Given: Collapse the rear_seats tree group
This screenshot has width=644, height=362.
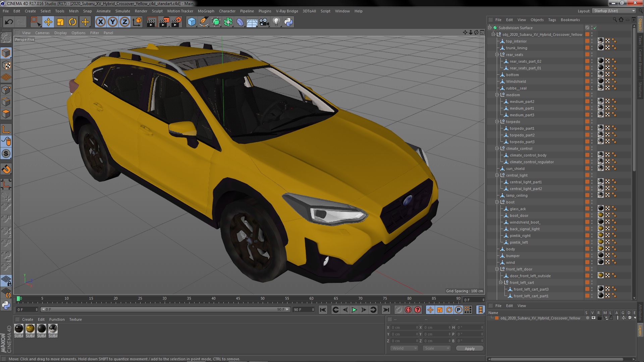Looking at the screenshot, I should coord(497,55).
